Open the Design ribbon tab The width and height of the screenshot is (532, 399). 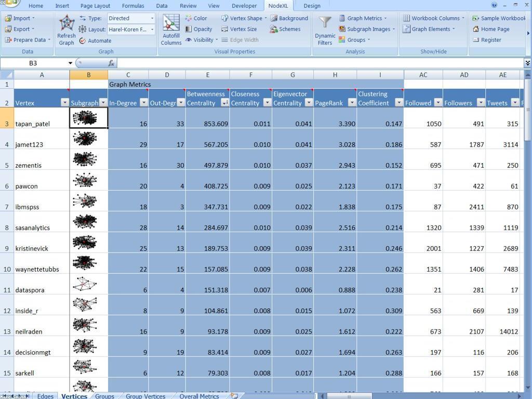coord(312,6)
